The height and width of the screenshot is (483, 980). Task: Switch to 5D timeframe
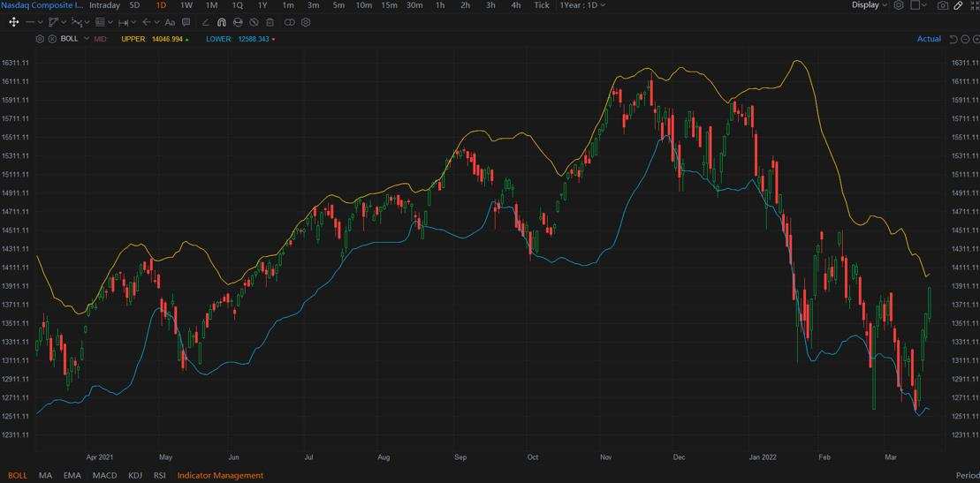pyautogui.click(x=134, y=5)
